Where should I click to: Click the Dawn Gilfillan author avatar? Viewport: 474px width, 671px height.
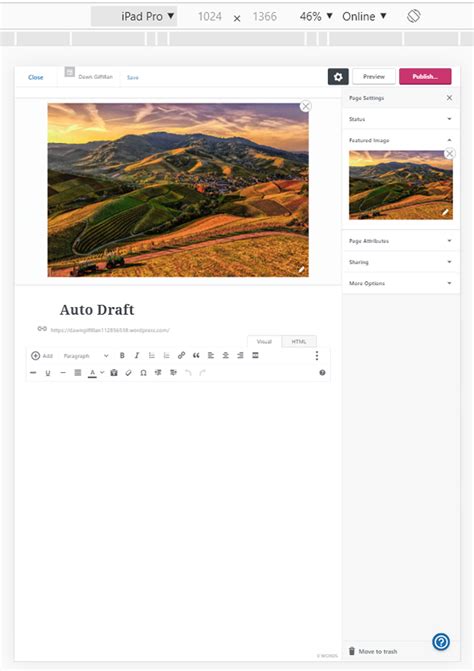coord(69,72)
